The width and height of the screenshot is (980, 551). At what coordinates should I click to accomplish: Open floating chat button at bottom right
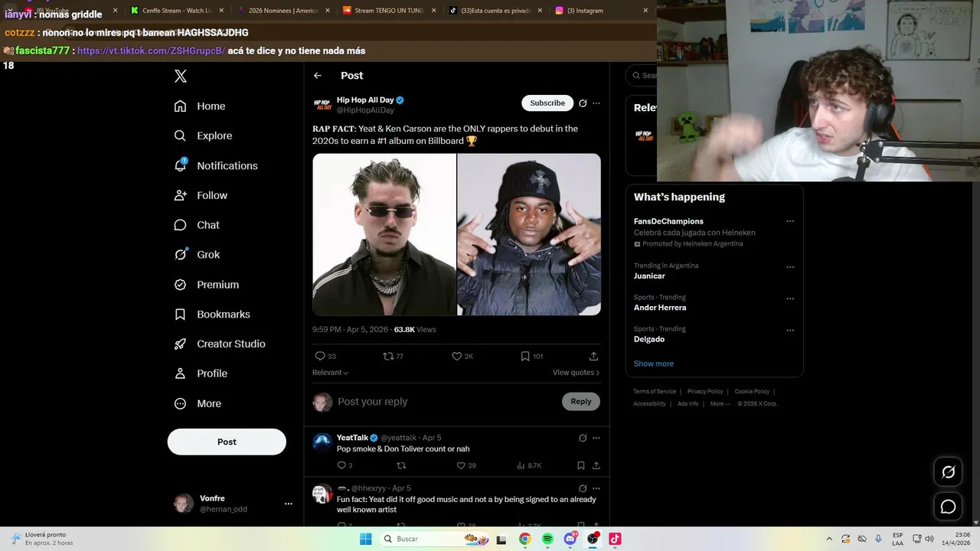pyautogui.click(x=948, y=507)
